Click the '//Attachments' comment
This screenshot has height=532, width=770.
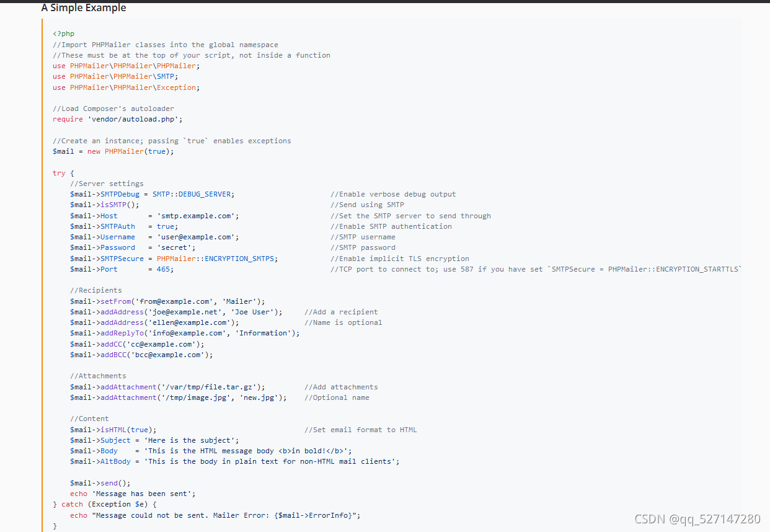click(98, 376)
